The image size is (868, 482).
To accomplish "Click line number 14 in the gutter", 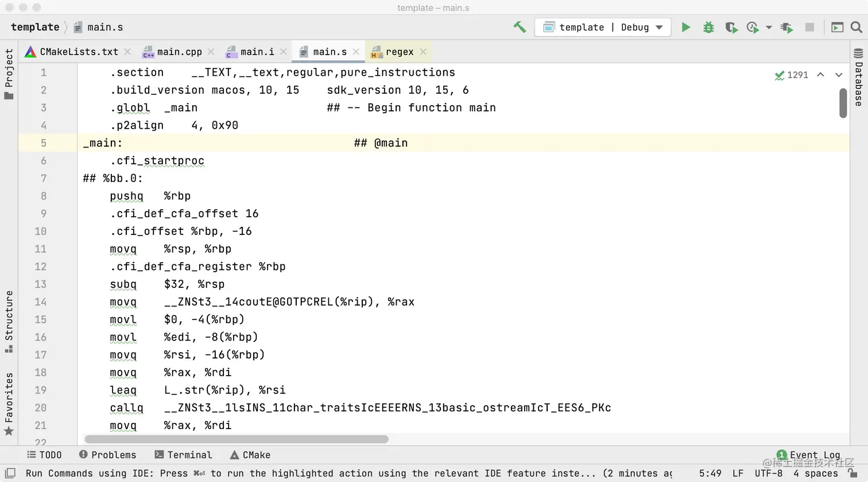I will click(40, 302).
